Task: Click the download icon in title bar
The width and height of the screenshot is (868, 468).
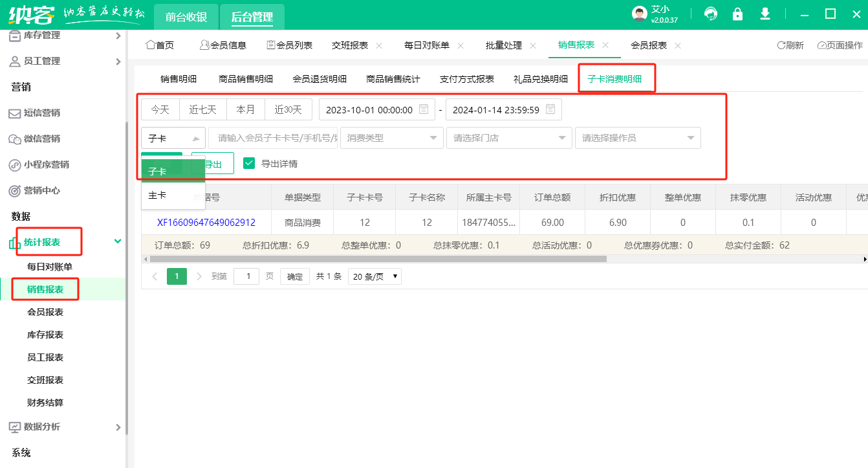Action: [765, 14]
